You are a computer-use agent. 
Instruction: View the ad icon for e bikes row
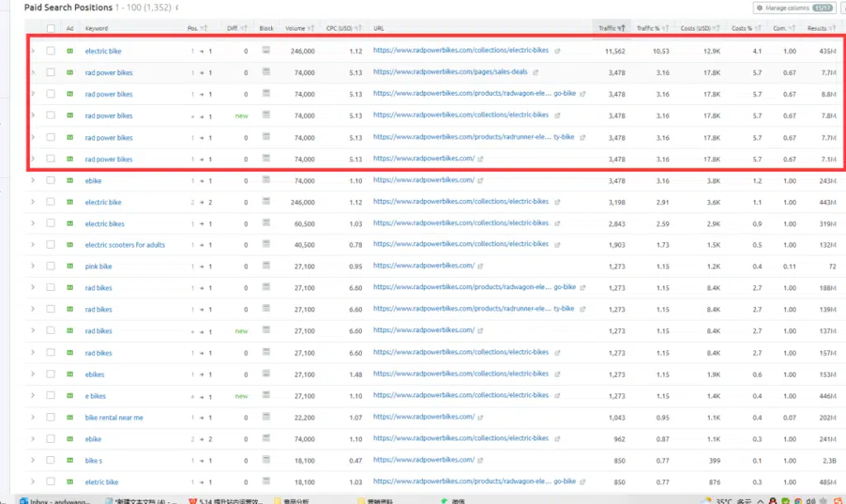click(x=69, y=396)
